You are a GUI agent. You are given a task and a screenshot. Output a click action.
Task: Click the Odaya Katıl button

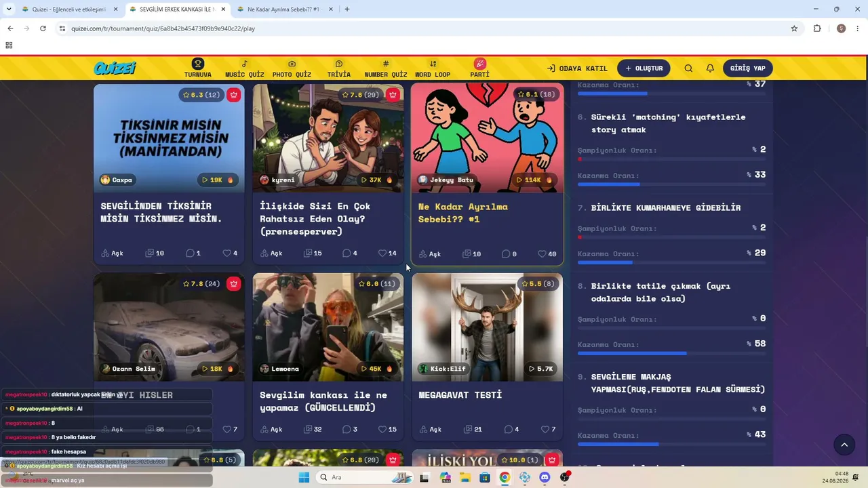[x=577, y=68]
